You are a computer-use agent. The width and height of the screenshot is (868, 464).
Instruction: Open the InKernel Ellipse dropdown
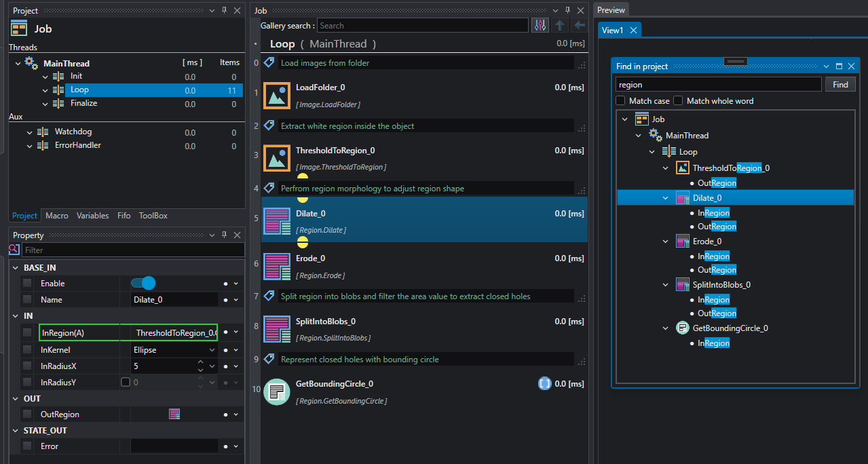[175, 349]
